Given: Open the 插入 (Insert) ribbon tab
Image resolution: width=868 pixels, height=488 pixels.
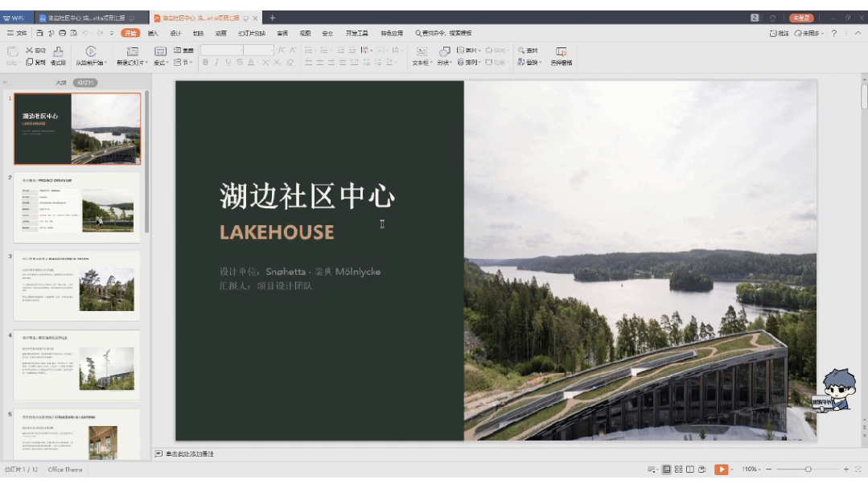Looking at the screenshot, I should 153,33.
